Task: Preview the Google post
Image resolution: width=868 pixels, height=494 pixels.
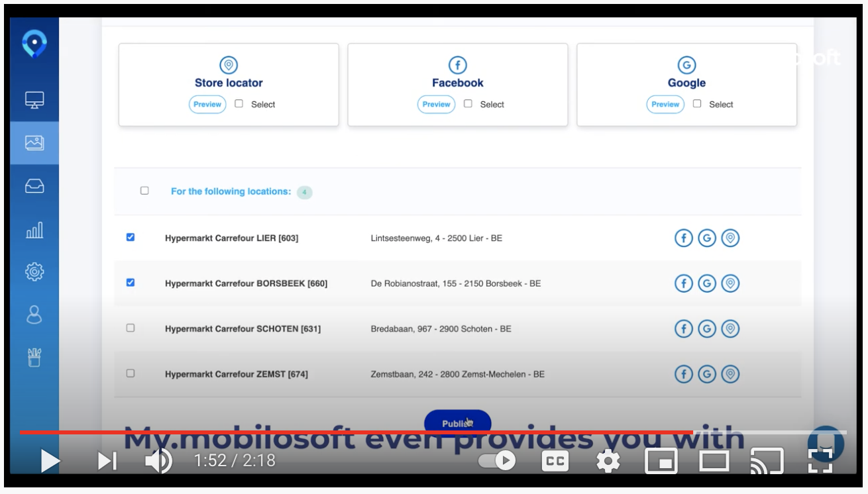Action: tap(665, 105)
